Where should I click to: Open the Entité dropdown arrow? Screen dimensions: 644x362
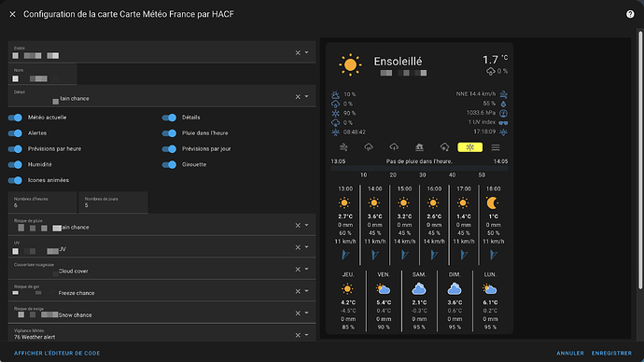pyautogui.click(x=307, y=52)
